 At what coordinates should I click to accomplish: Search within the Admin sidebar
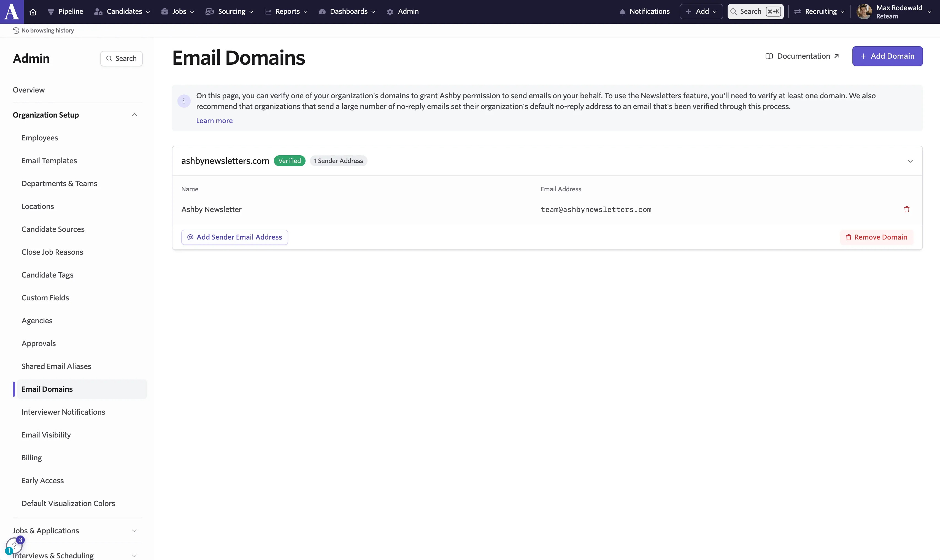click(121, 58)
